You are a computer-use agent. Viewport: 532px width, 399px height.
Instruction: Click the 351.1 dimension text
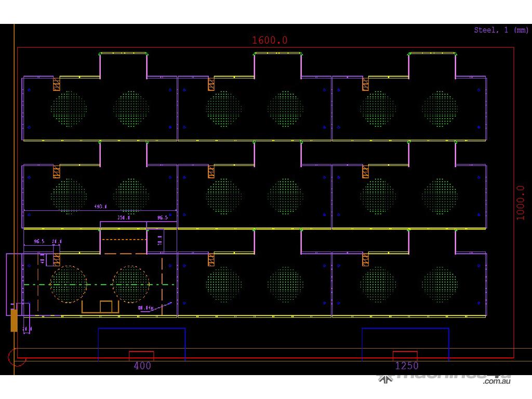(124, 218)
